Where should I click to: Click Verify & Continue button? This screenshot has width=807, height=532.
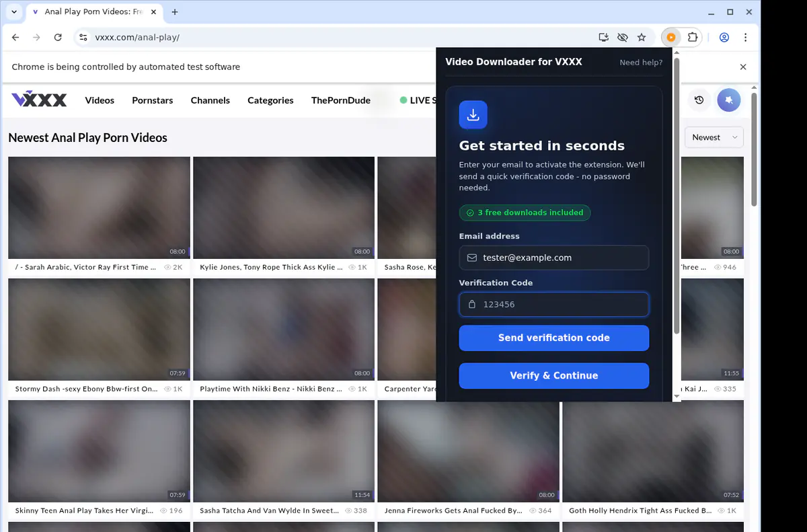pyautogui.click(x=554, y=376)
